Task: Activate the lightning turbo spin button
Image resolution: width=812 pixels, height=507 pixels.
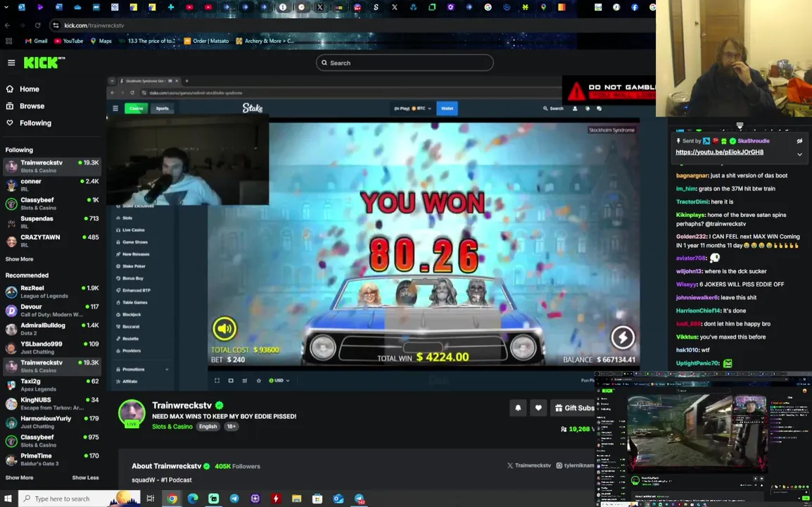Action: pyautogui.click(x=623, y=337)
